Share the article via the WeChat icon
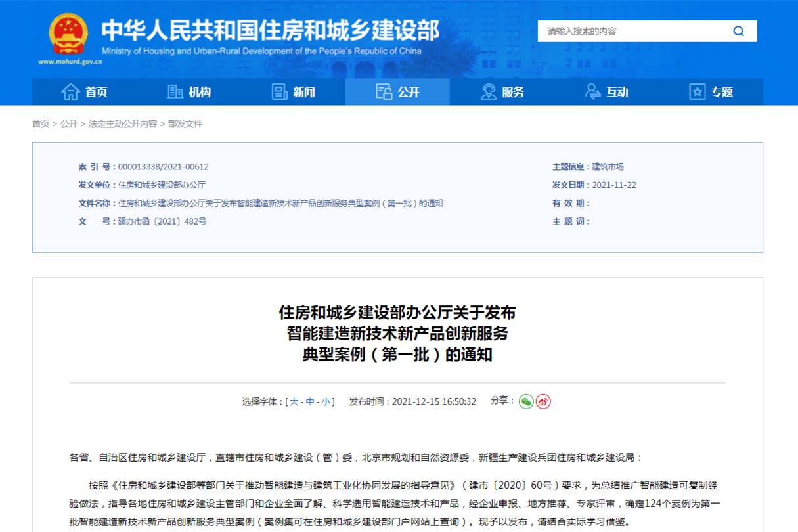This screenshot has width=798, height=532. [525, 401]
